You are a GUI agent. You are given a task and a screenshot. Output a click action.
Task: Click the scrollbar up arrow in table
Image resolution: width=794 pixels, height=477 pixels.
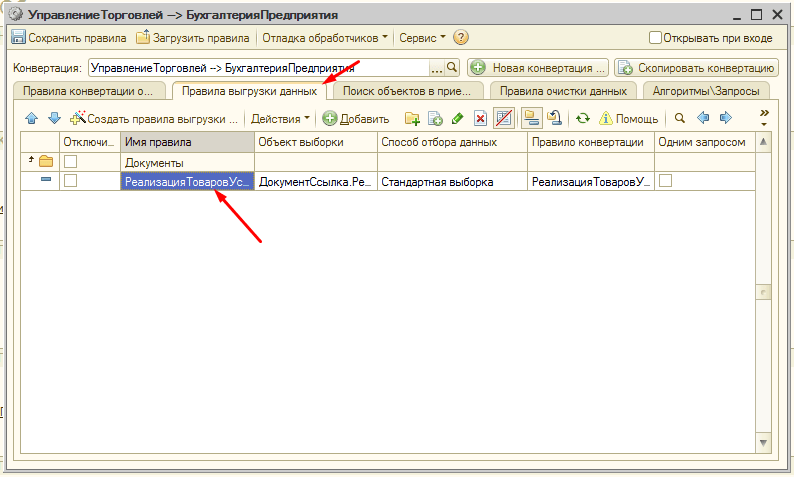click(763, 142)
